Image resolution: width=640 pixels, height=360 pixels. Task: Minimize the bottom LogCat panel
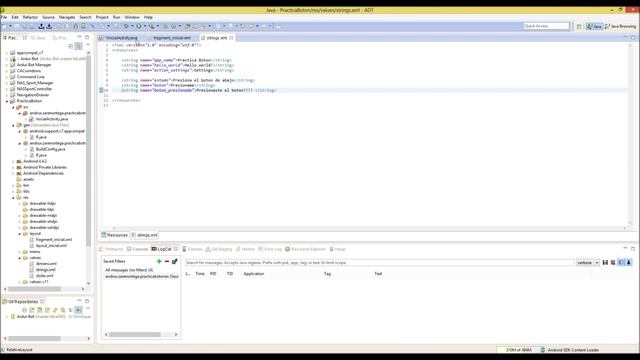tap(625, 248)
